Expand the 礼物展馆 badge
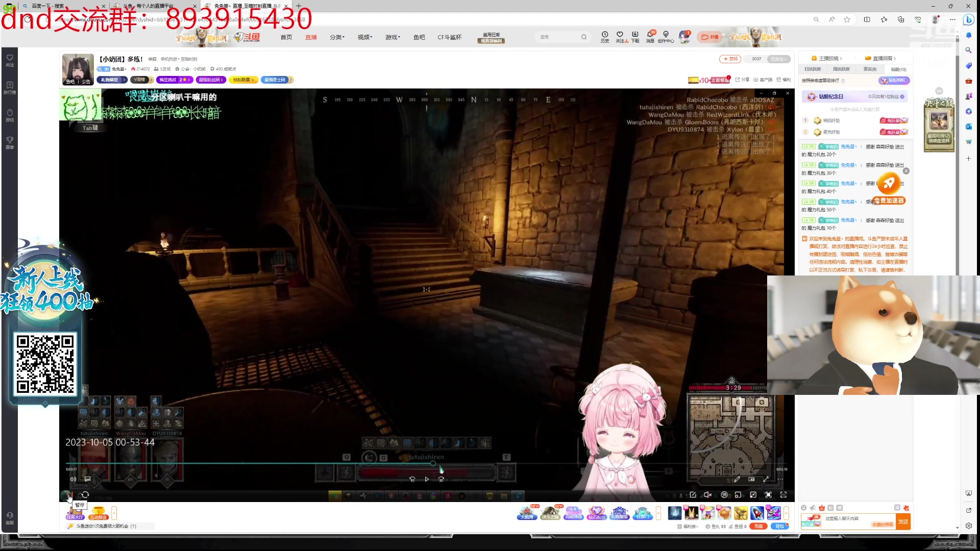980x551 pixels. pyautogui.click(x=112, y=80)
